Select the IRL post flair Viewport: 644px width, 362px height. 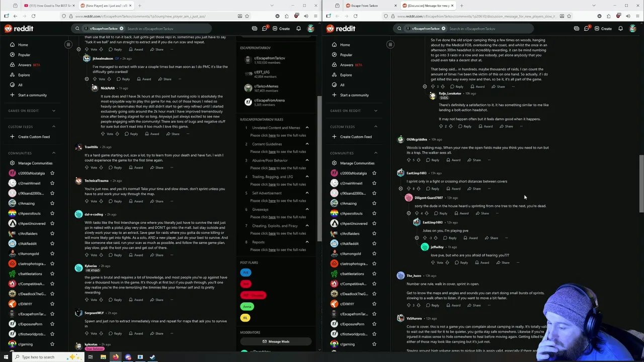pyautogui.click(x=246, y=318)
